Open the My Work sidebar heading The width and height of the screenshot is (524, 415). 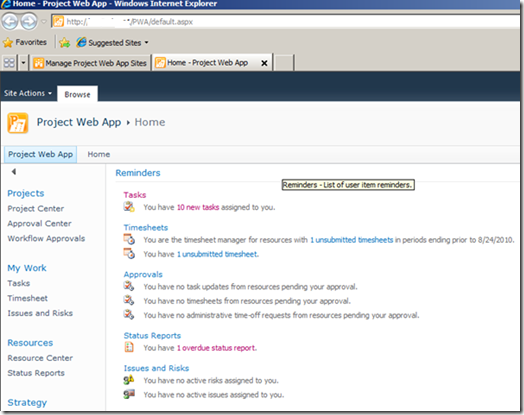click(27, 268)
